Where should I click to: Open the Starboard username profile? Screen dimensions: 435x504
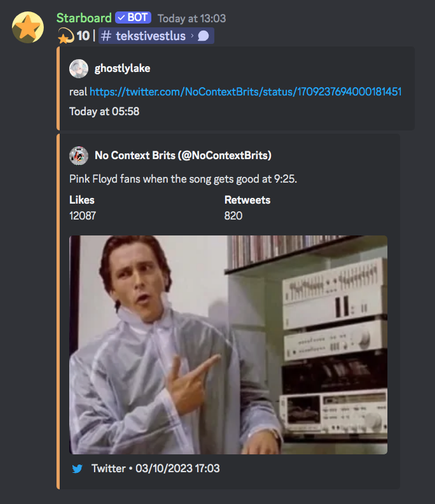84,18
